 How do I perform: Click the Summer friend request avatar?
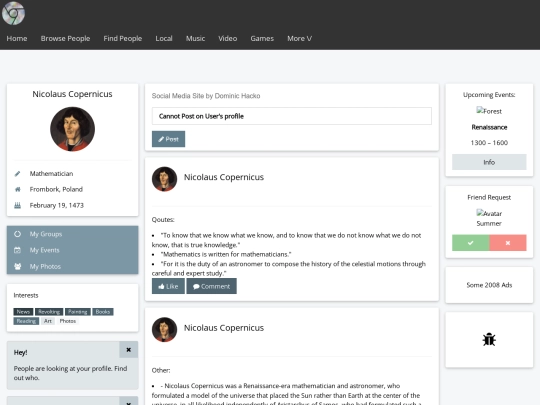pyautogui.click(x=489, y=213)
